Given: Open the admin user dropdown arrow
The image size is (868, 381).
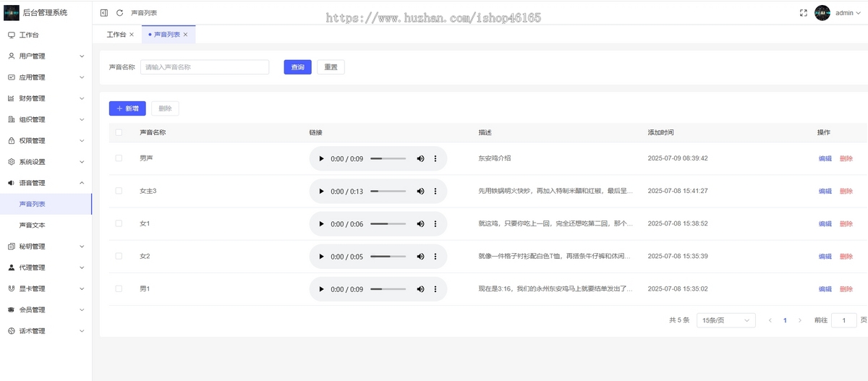Looking at the screenshot, I should tap(859, 13).
